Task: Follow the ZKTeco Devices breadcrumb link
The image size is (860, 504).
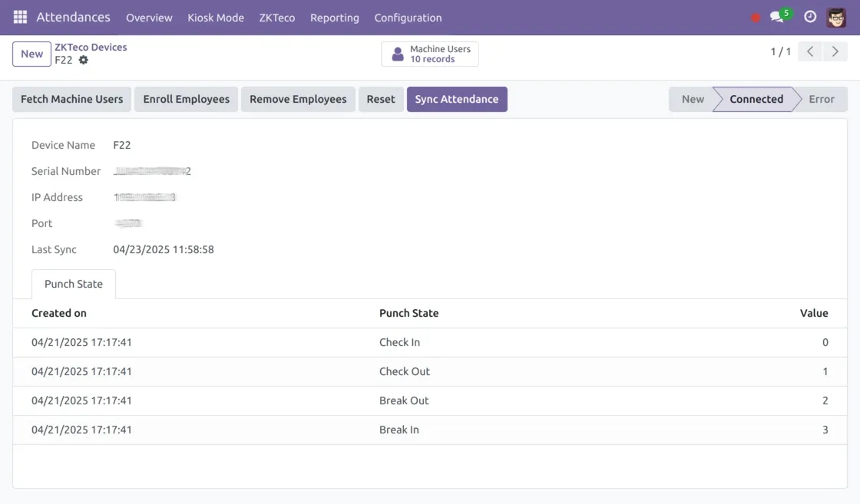Action: [x=91, y=47]
